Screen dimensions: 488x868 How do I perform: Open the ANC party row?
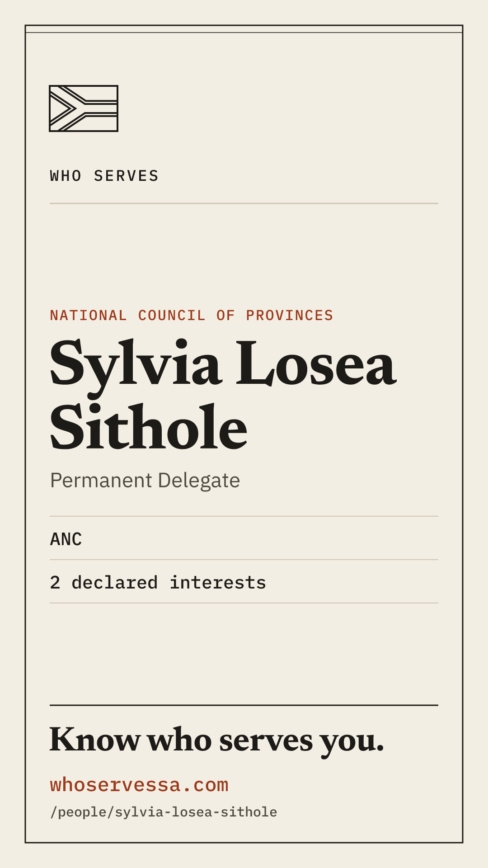coord(244,538)
